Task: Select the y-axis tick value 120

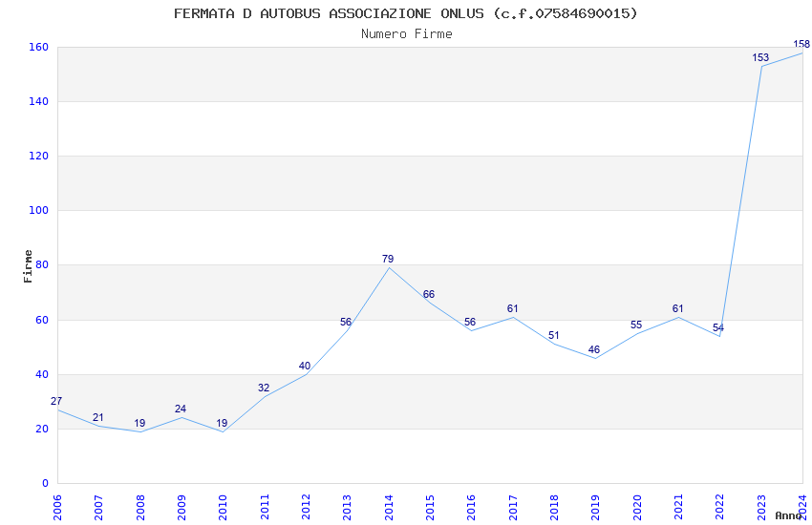Action: click(x=38, y=156)
